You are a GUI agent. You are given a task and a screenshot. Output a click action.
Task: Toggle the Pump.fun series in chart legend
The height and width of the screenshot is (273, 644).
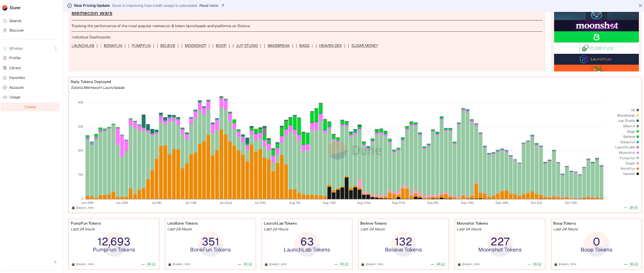click(x=627, y=158)
